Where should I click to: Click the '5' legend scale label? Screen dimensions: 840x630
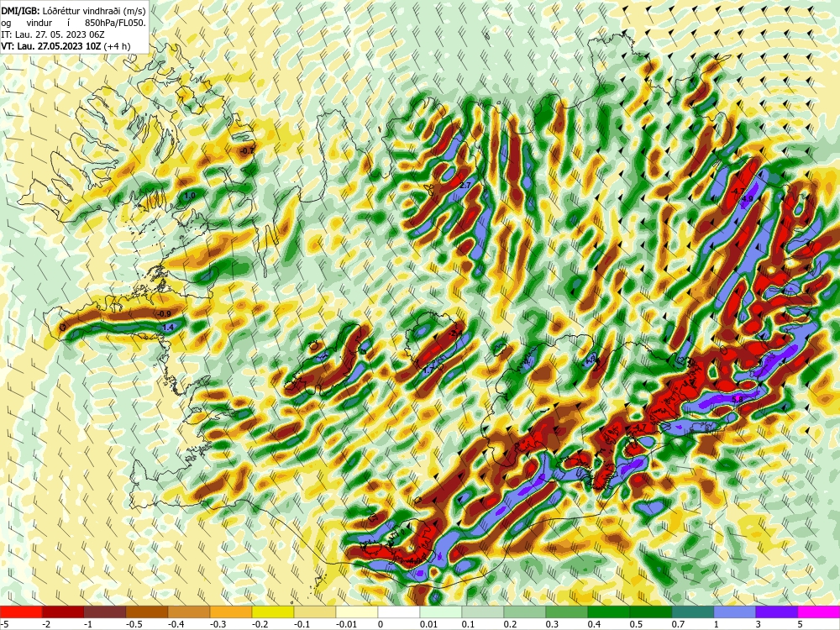tap(801, 624)
